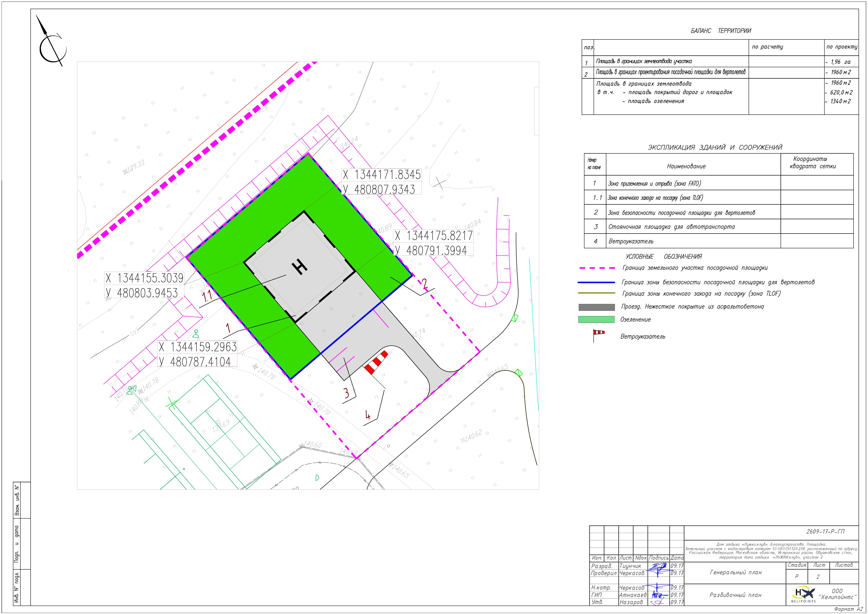Click the name 'Тиунчик' in the title block

pos(630,566)
